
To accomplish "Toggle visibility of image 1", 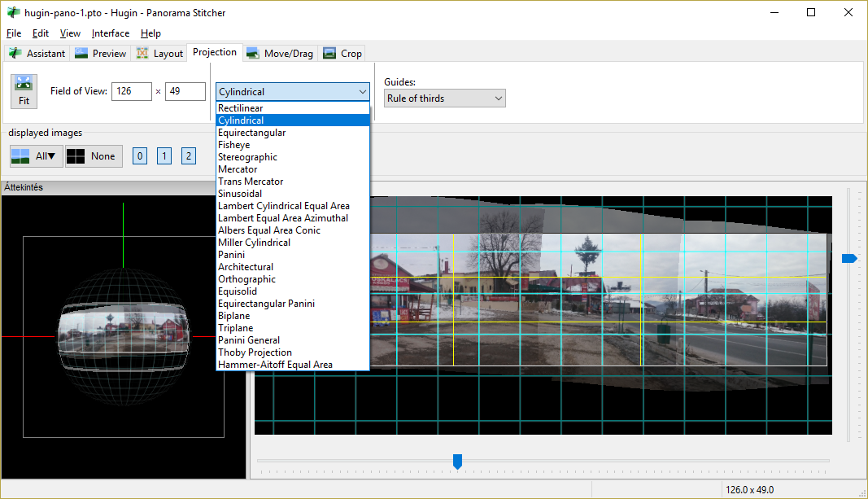I will coord(164,156).
